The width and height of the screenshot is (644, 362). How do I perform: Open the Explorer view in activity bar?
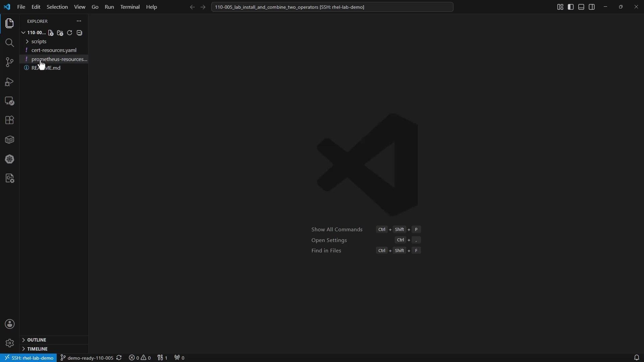[x=10, y=23]
